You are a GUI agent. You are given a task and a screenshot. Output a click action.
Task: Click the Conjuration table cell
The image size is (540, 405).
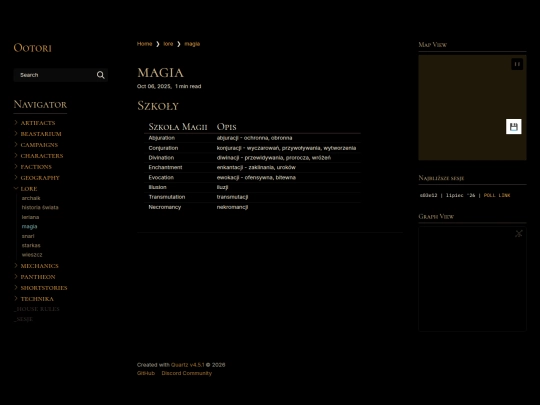pyautogui.click(x=163, y=148)
